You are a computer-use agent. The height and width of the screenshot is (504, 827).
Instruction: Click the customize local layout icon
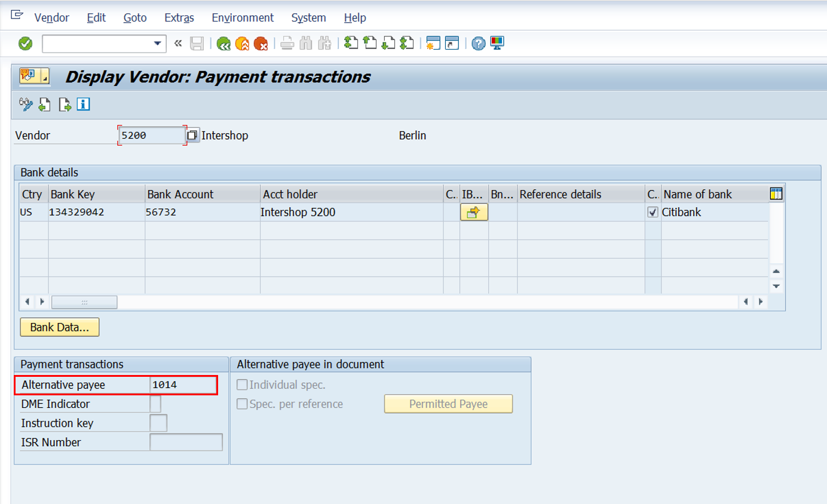point(497,43)
